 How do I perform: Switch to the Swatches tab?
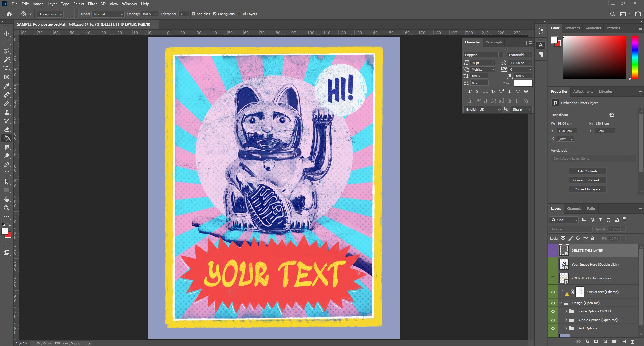point(572,28)
